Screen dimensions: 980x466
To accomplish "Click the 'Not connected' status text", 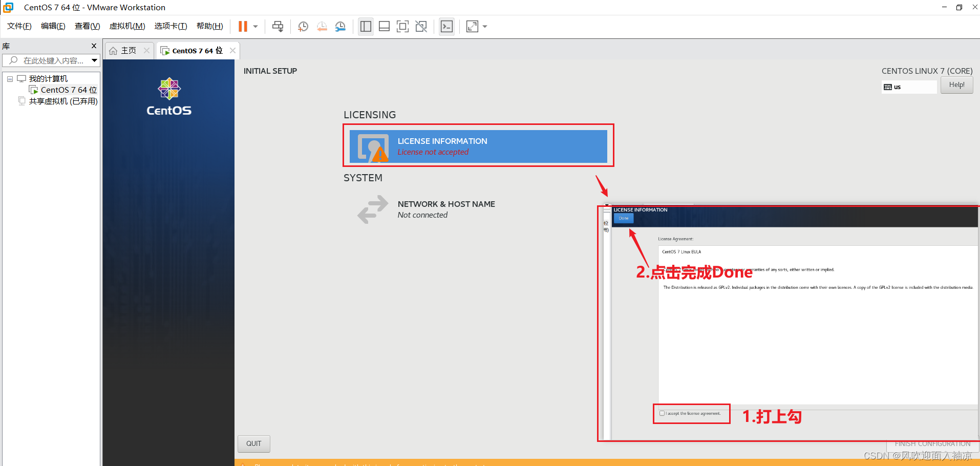I will click(422, 215).
